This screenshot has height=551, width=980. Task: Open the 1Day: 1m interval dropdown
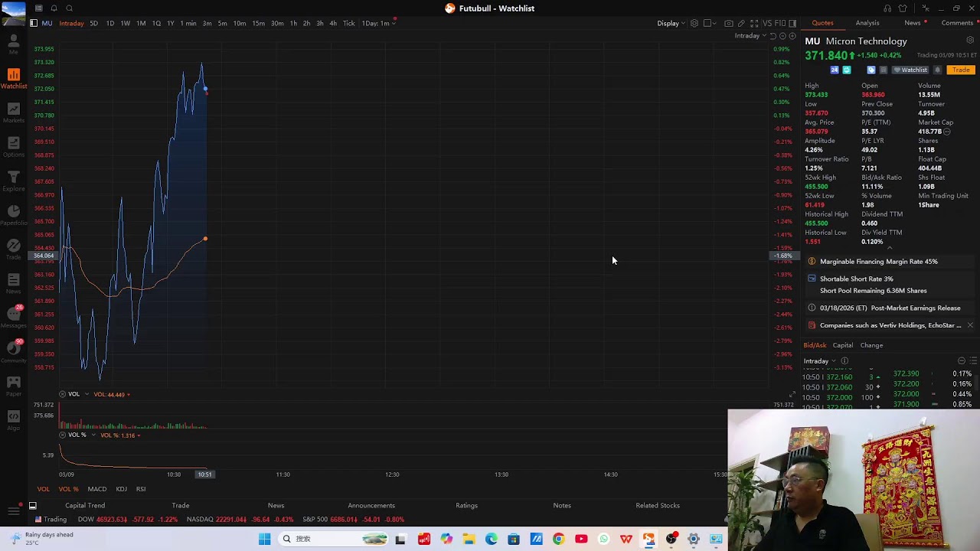(379, 23)
